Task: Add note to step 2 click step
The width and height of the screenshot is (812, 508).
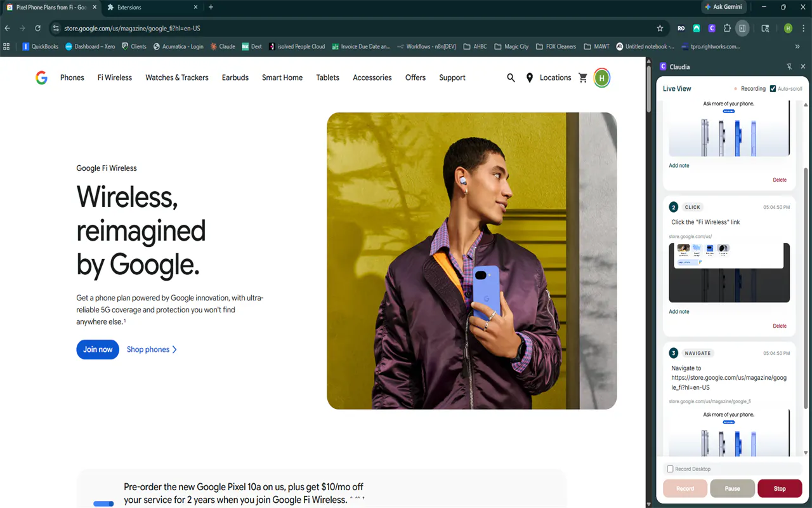Action: [679, 312]
